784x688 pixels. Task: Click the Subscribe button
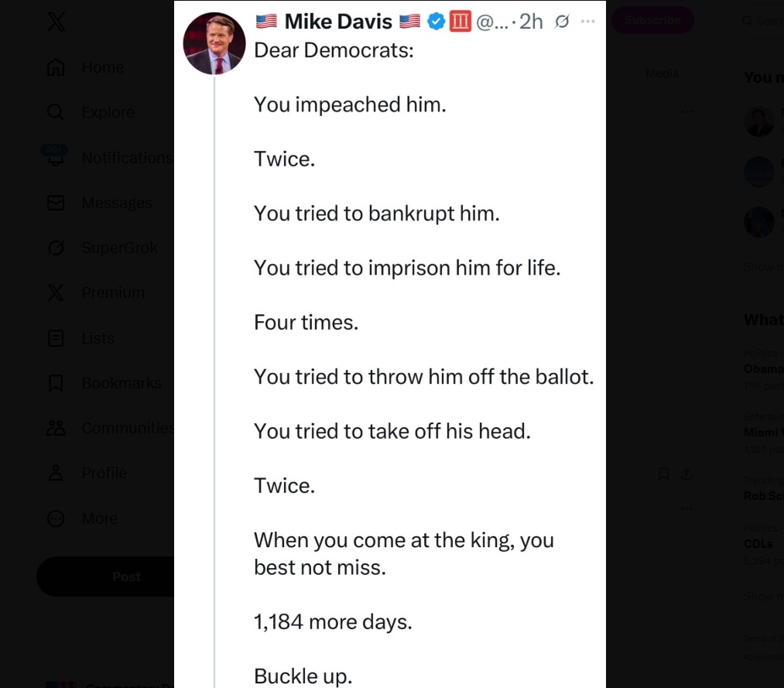652,20
